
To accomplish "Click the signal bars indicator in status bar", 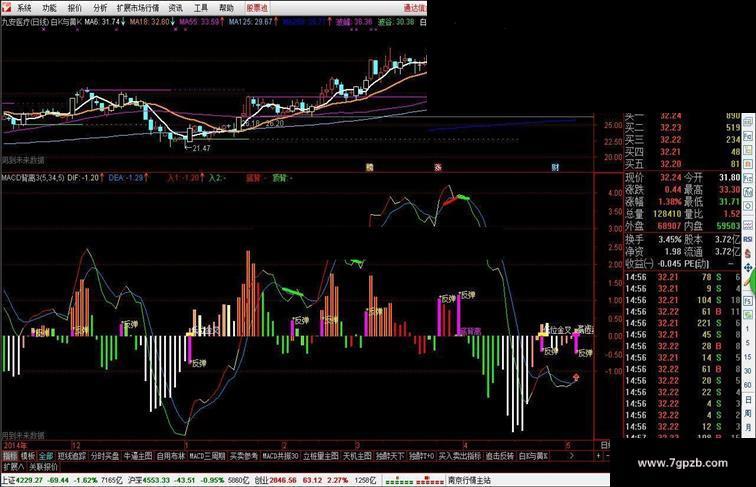I will tap(414, 481).
